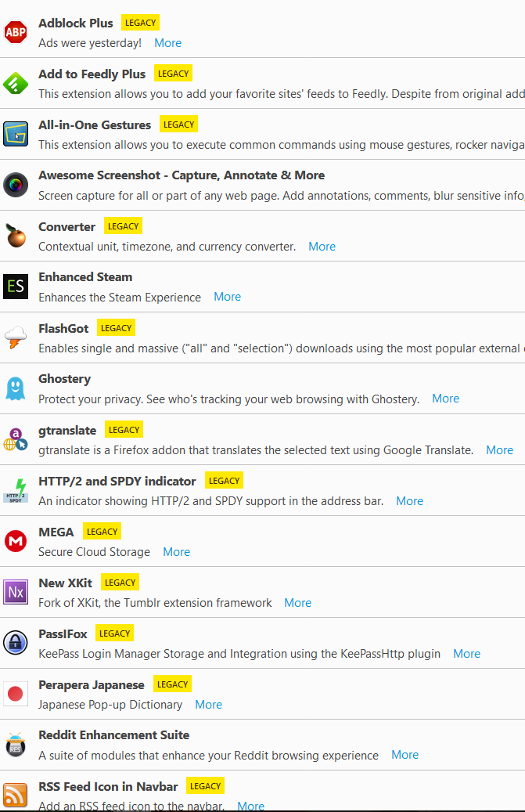Click the Awesome Screenshot camera lens icon

point(15,185)
